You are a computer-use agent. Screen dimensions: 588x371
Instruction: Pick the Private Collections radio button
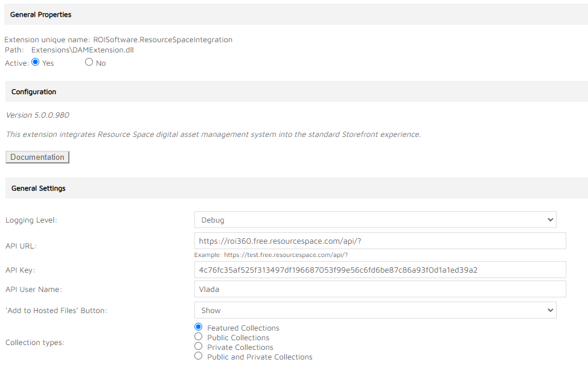199,347
